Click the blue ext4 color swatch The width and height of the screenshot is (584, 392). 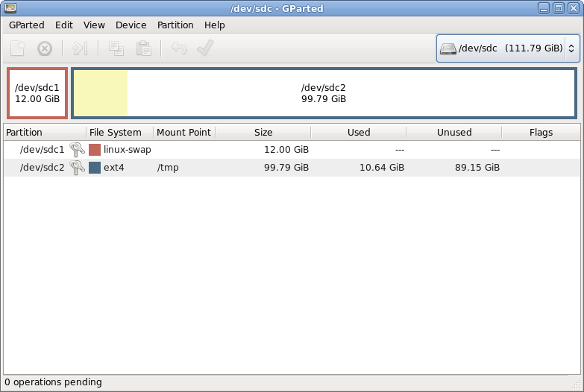point(95,168)
